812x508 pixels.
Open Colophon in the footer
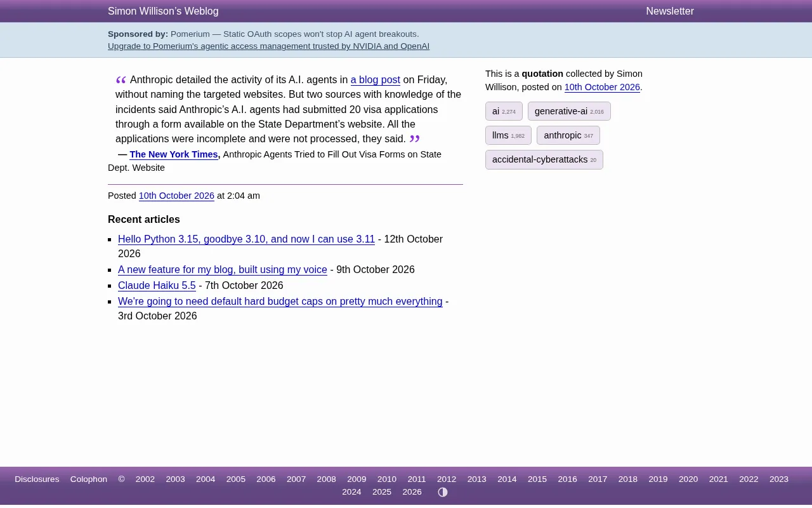89,479
